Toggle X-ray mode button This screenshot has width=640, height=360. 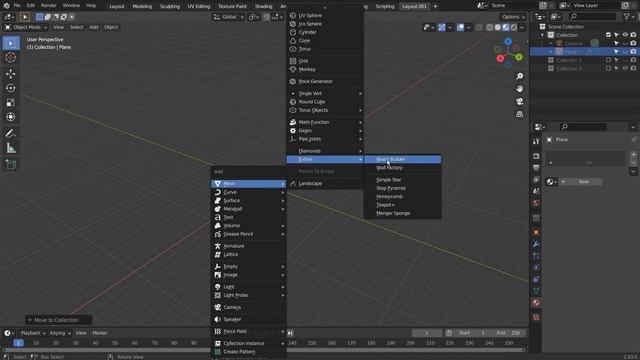pos(479,27)
